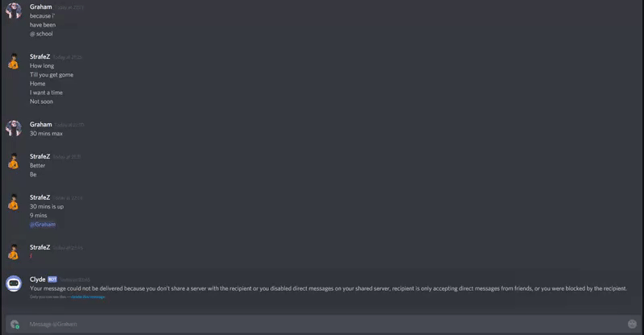
Task: Click StrafeZ's avatar above the Clyde message
Action: point(14,251)
